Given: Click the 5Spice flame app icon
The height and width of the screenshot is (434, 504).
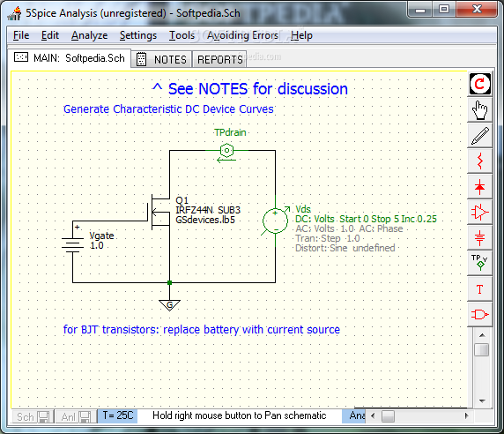Looking at the screenshot, I should tap(14, 13).
